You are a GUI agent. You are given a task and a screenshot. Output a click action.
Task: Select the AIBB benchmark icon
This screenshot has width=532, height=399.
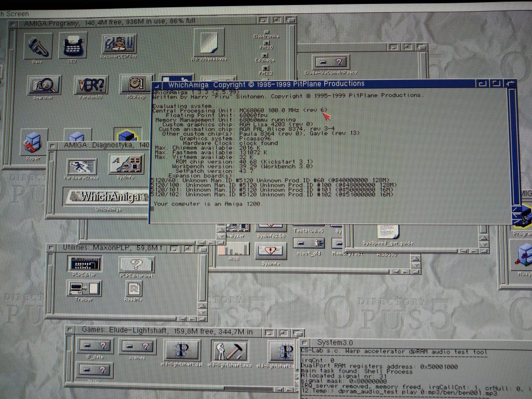(233, 249)
